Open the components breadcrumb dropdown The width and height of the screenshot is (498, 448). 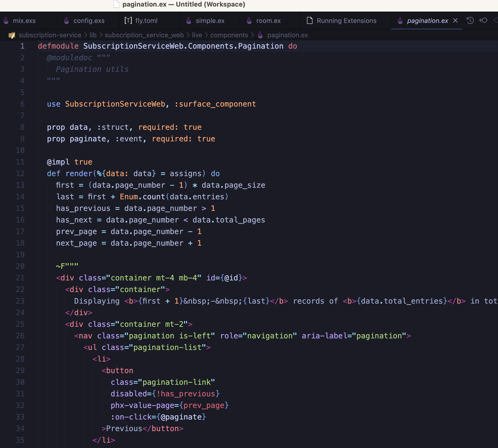229,35
